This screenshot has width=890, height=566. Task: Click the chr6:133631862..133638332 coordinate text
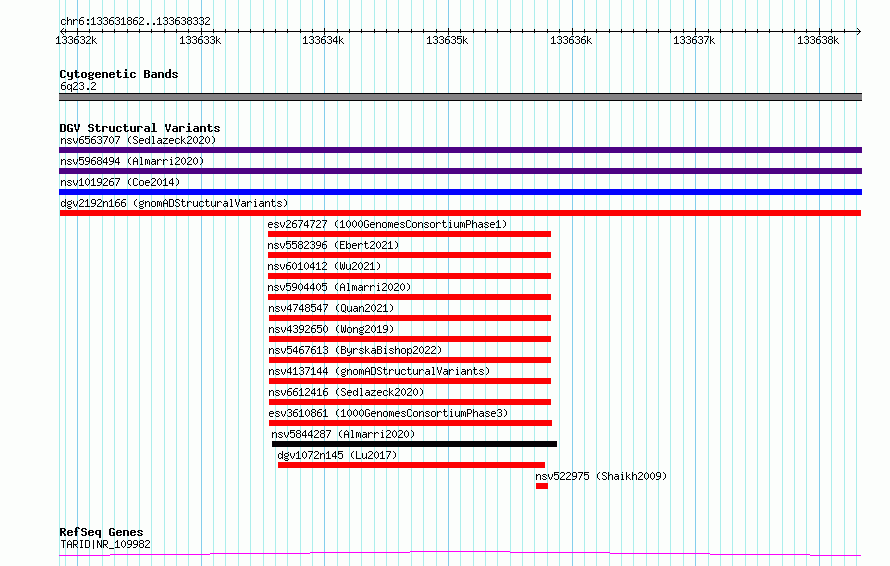135,21
